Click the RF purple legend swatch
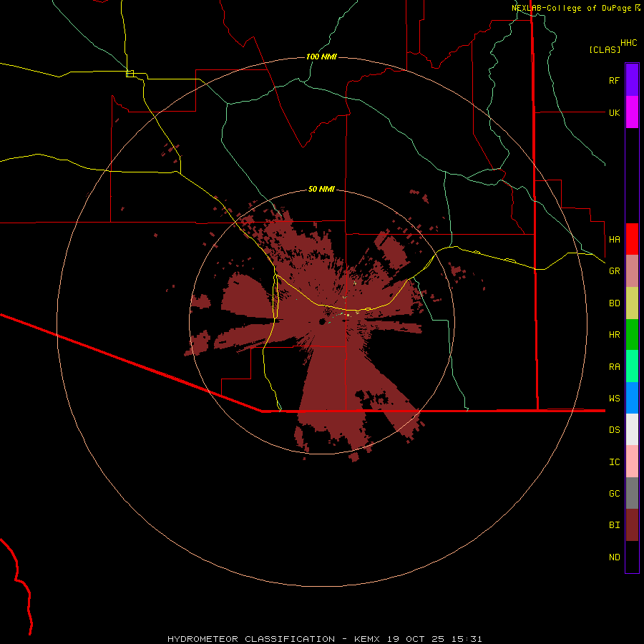The height and width of the screenshot is (644, 644). (x=632, y=80)
